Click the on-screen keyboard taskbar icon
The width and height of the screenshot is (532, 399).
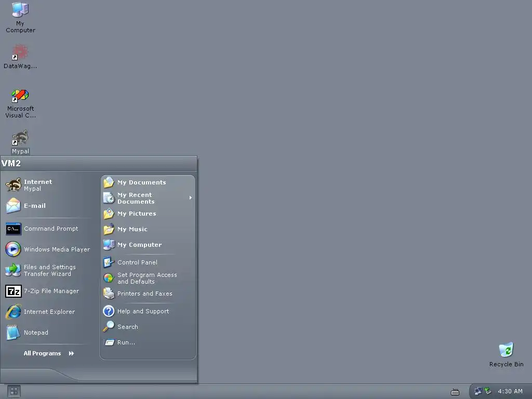tap(455, 392)
